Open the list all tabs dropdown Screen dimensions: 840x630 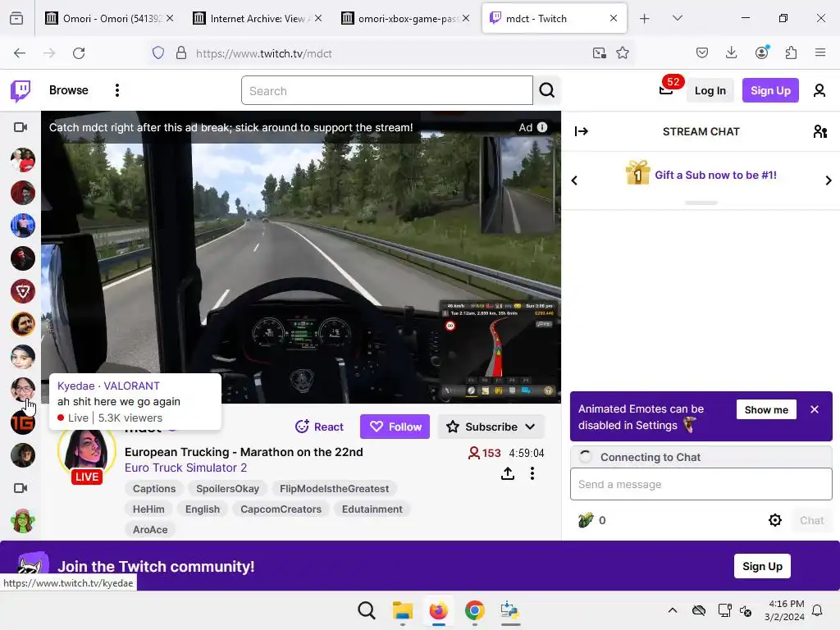(x=677, y=19)
